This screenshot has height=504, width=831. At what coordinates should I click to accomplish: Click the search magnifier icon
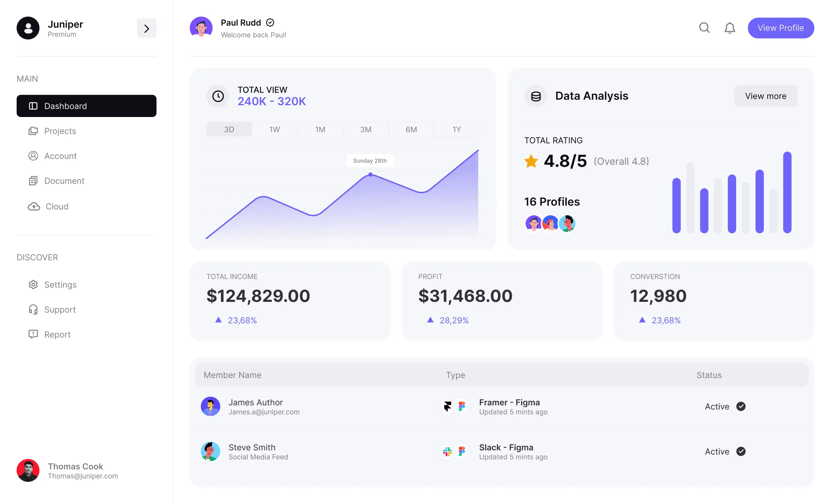704,27
